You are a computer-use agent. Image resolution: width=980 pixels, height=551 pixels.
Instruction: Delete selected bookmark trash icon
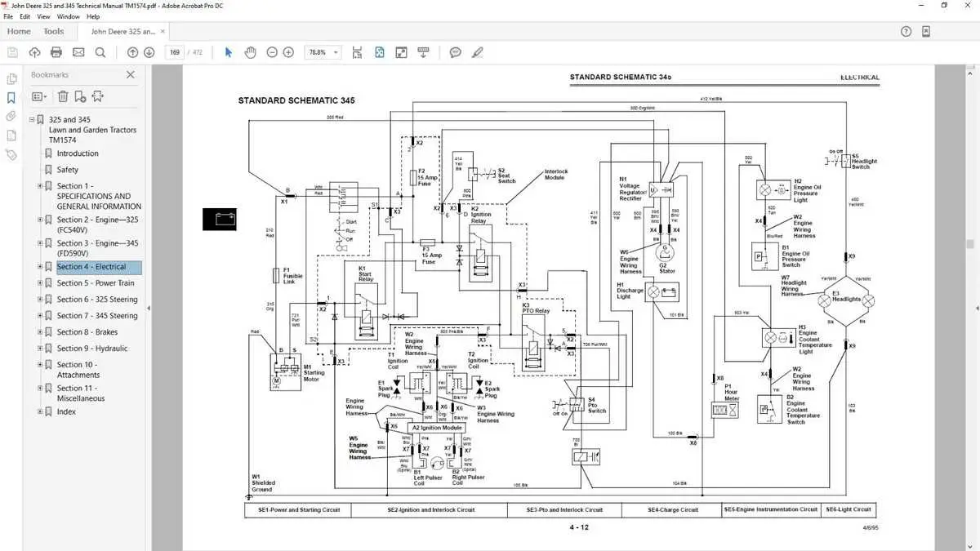pos(63,96)
